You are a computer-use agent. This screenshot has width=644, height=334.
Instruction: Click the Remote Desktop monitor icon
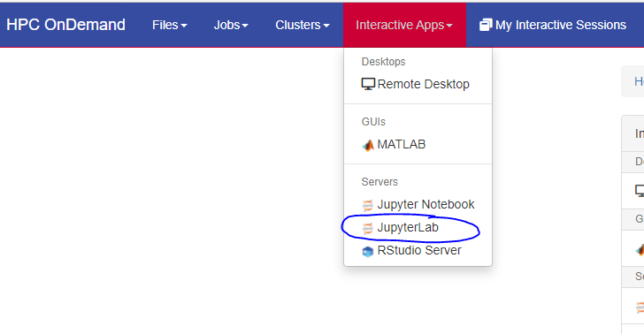(368, 84)
